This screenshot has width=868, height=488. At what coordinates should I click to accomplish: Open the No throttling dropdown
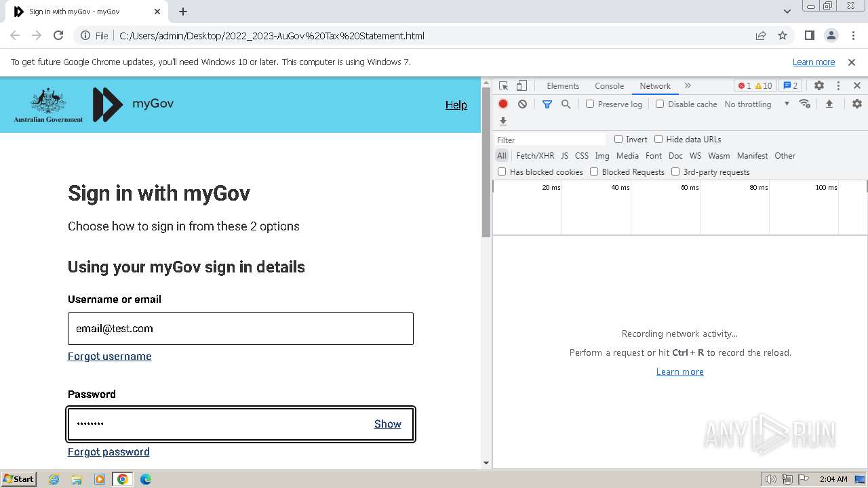(757, 104)
